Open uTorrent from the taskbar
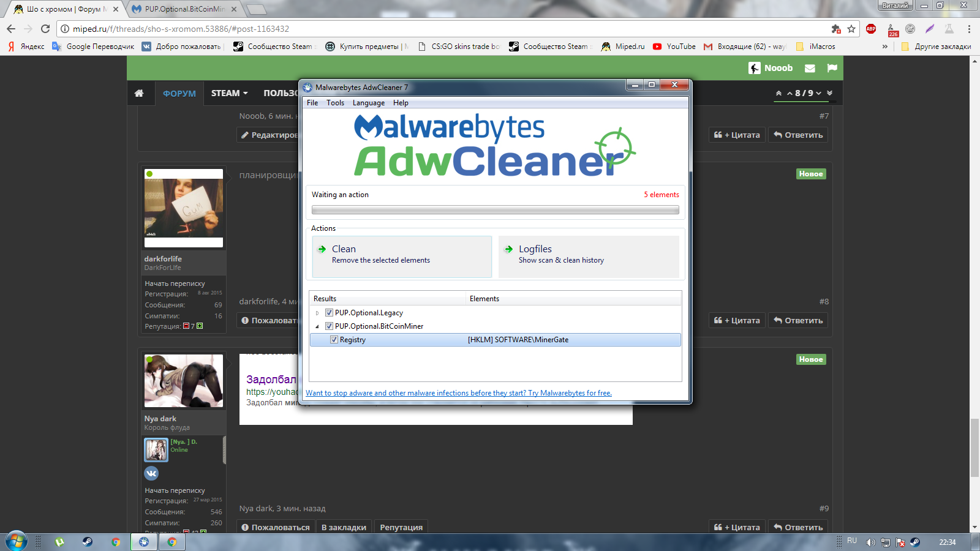This screenshot has height=551, width=980. [59, 542]
